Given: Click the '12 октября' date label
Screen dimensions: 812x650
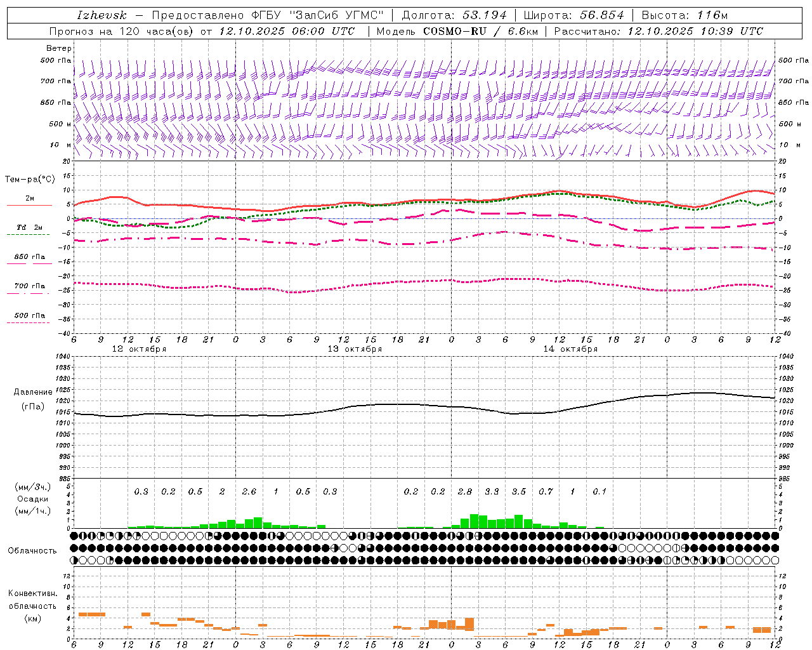Looking at the screenshot, I should [x=139, y=349].
